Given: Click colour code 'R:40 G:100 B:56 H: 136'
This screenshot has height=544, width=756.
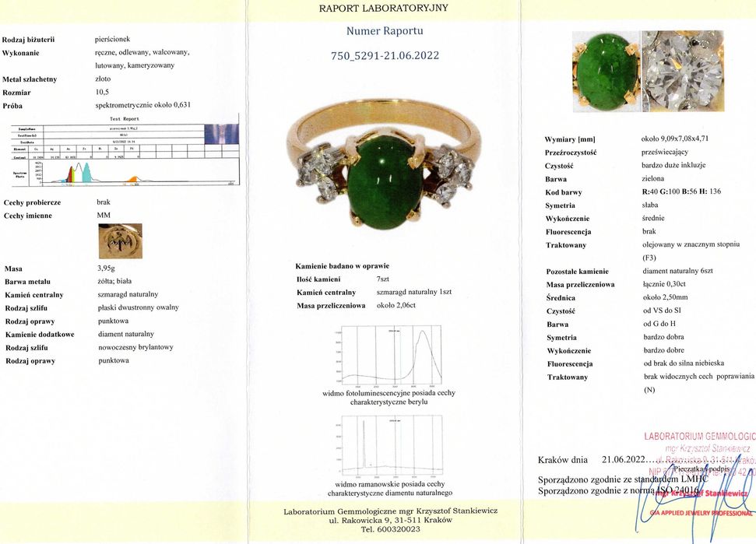Looking at the screenshot, I should (x=681, y=191).
